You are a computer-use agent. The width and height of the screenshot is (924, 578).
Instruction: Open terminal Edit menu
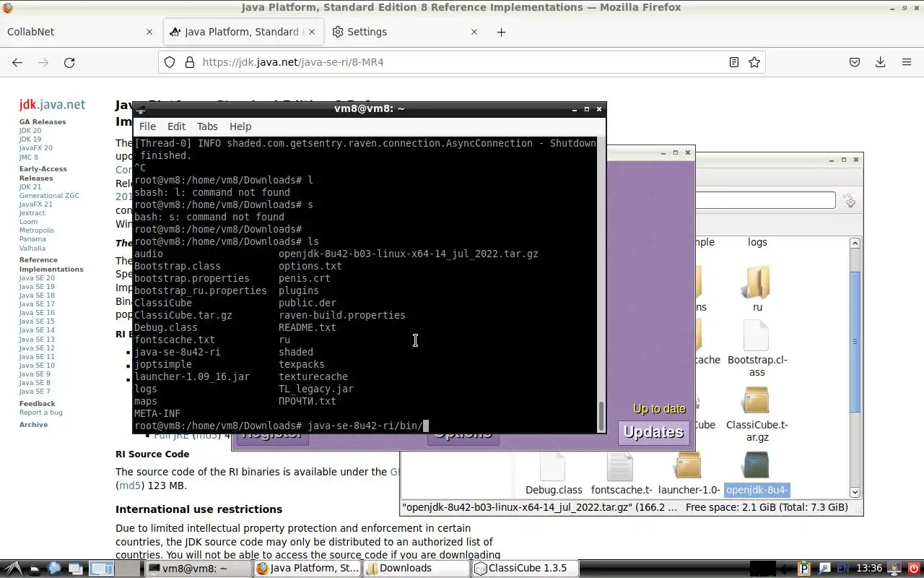point(177,126)
